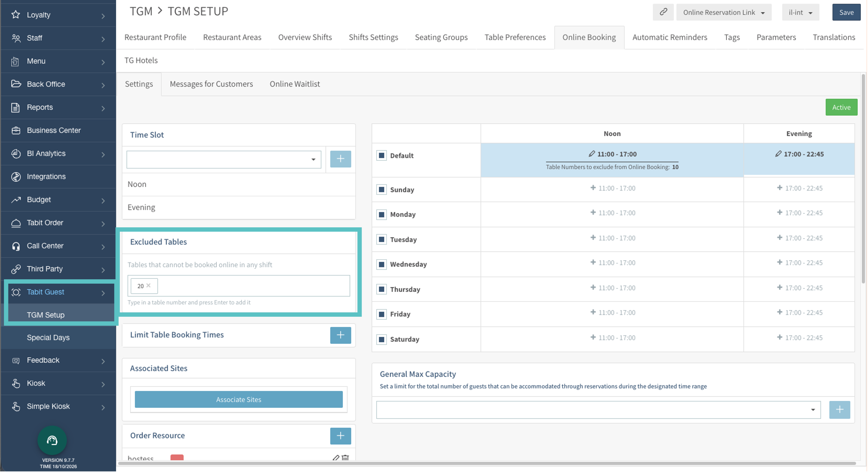868x472 pixels.
Task: Edit the Default Noon 11:00 - 17:00 shift
Action: 591,154
